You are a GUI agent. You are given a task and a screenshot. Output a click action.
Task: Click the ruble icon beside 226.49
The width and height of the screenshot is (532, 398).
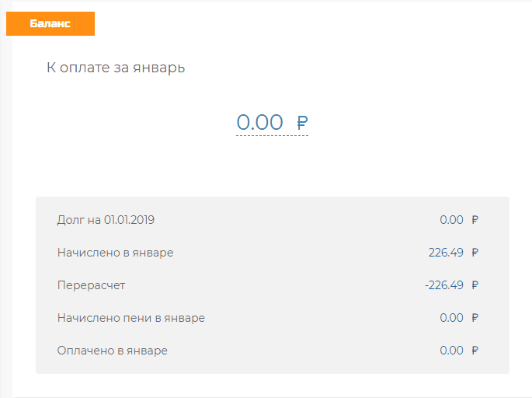[475, 253]
